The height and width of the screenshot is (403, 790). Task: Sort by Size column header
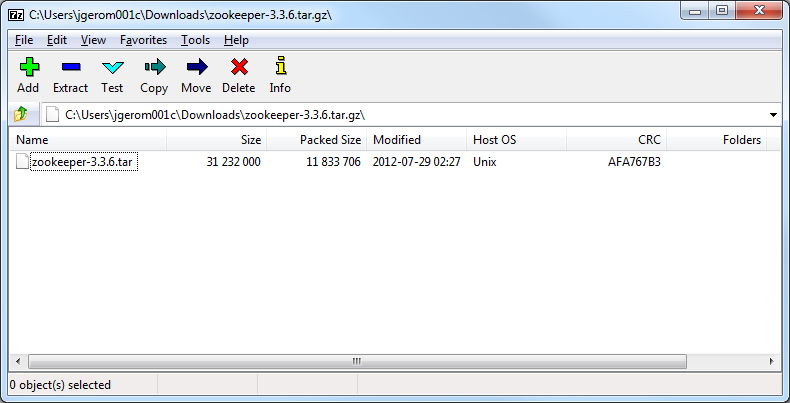[x=216, y=140]
